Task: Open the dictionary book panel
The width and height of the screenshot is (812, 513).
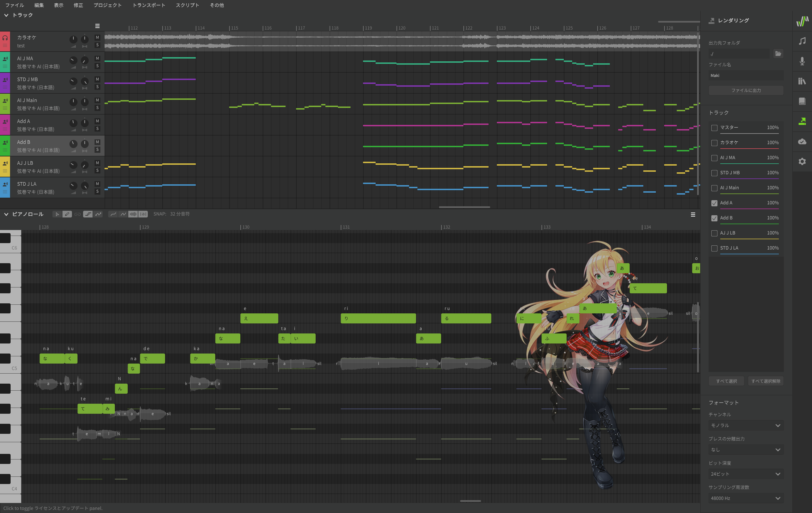Action: (802, 101)
